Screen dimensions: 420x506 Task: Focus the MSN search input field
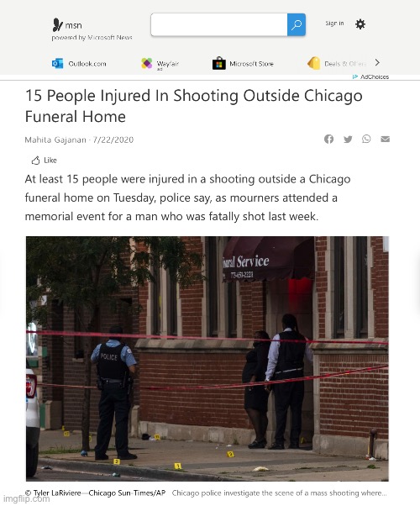[219, 25]
